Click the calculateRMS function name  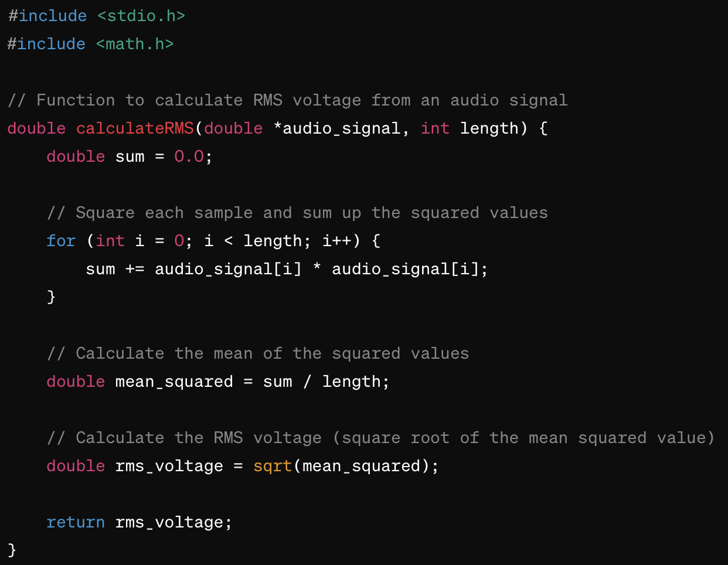click(x=135, y=128)
